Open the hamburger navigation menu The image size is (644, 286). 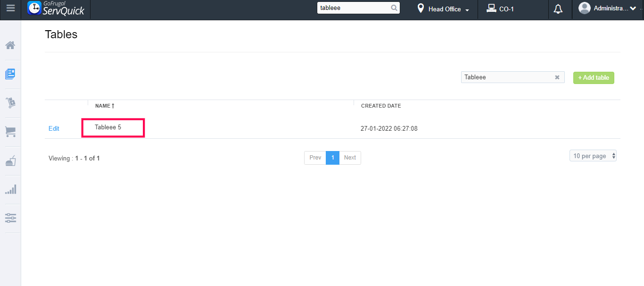(x=10, y=8)
